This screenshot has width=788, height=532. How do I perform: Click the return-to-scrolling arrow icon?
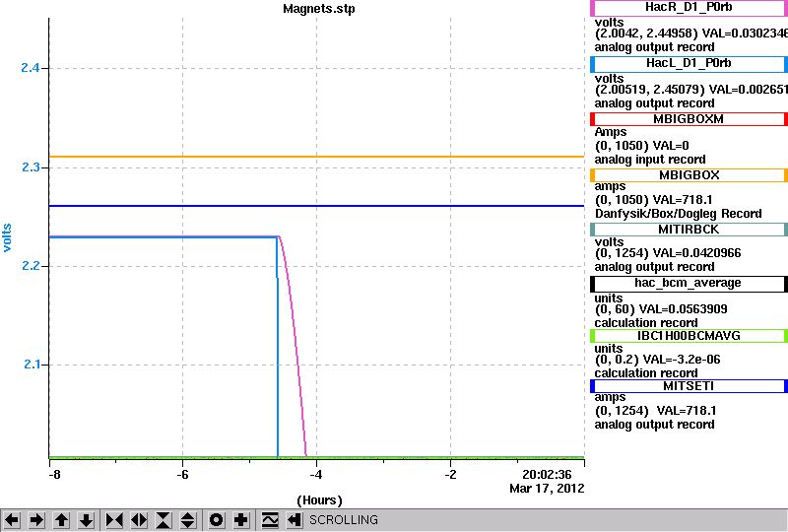[x=295, y=519]
